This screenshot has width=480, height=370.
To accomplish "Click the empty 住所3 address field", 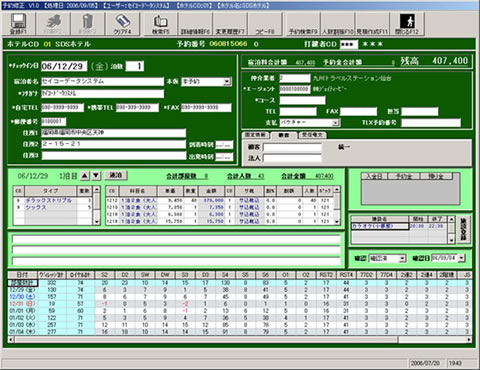I will click(x=113, y=156).
